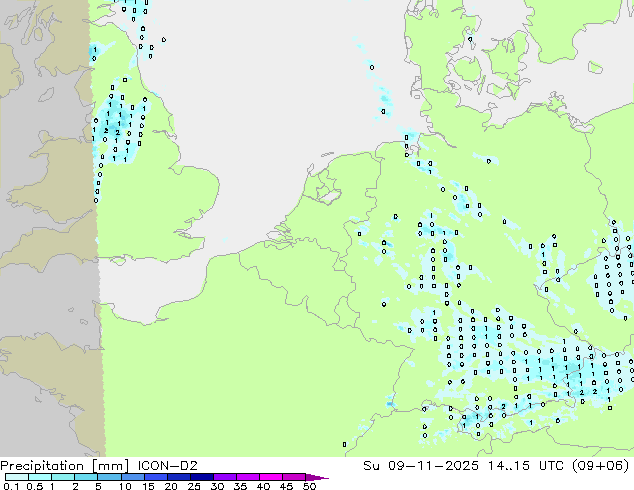The image size is (634, 490).
Task: Click the '(09+06)' forecast run text
Action: tap(601, 466)
